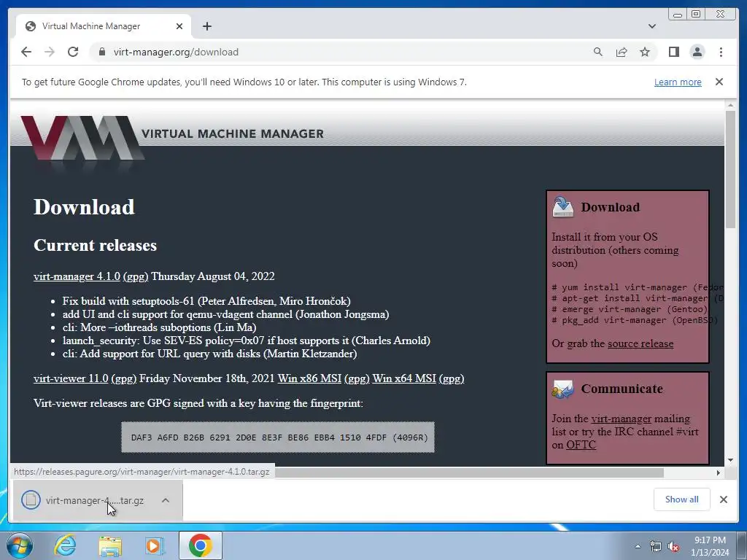Click the horizontal scrollbar right arrow
The width and height of the screenshot is (747, 560).
pyautogui.click(x=719, y=472)
